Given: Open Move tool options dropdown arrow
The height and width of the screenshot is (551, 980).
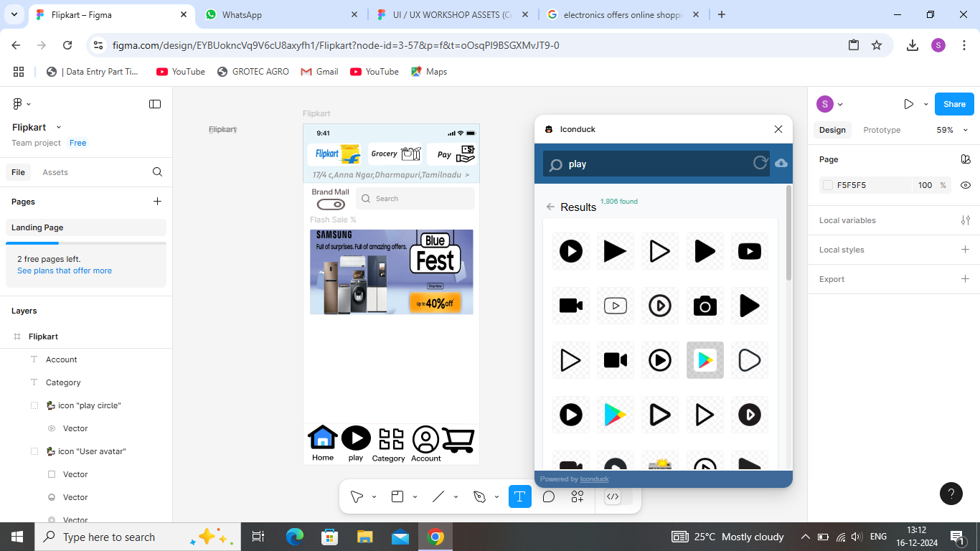Looking at the screenshot, I should [374, 496].
